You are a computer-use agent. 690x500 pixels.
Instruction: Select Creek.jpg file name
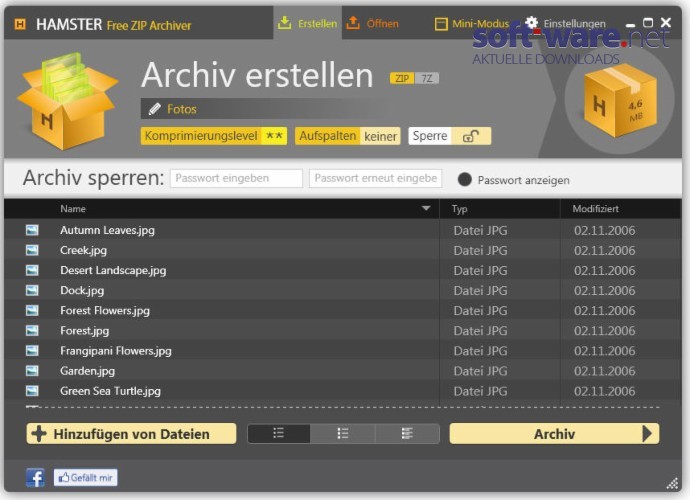click(84, 250)
